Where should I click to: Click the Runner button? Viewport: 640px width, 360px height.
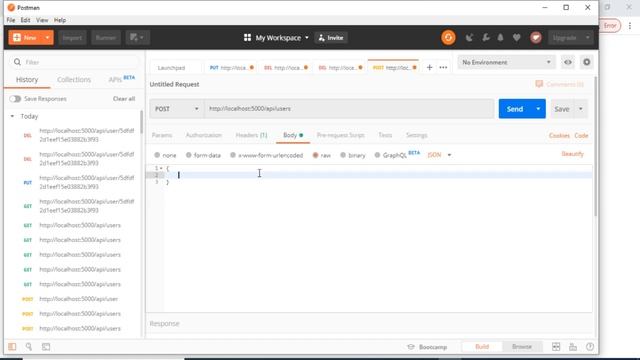point(106,38)
